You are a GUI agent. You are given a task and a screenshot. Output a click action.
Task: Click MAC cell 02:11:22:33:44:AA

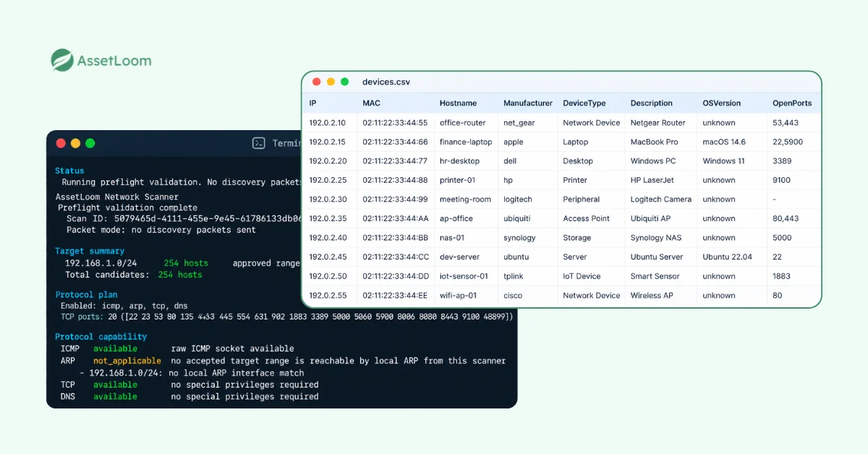pyautogui.click(x=396, y=218)
